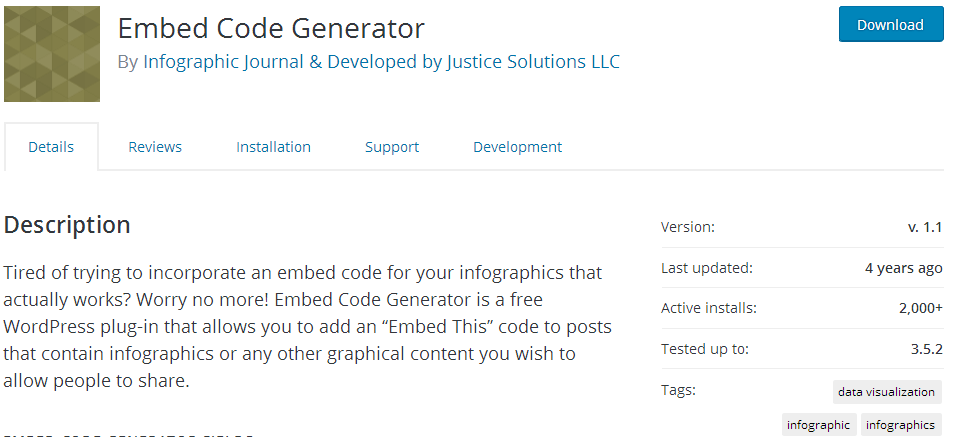
Task: Click 'Developed by Justice Solutions LLC' link text
Action: (x=474, y=62)
